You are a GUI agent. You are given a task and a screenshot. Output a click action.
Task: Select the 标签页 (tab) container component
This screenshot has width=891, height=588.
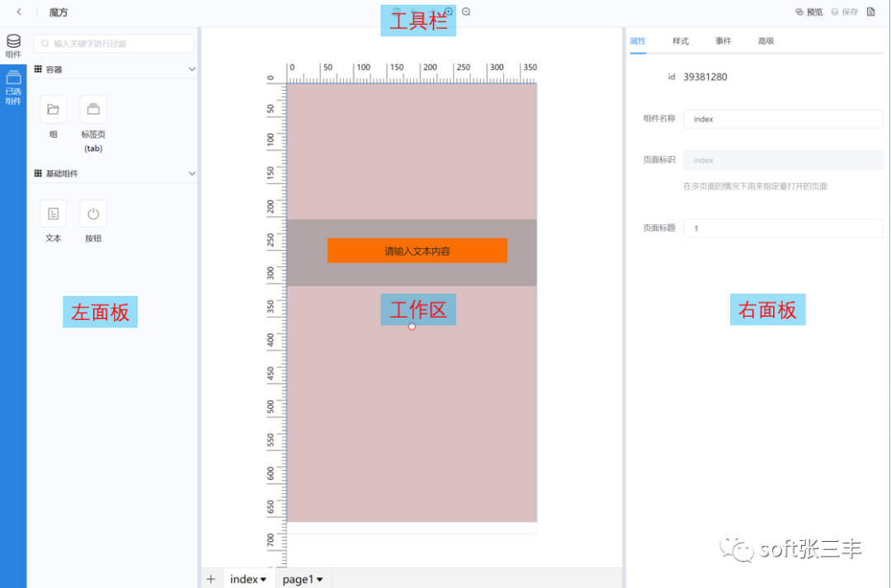tap(92, 110)
